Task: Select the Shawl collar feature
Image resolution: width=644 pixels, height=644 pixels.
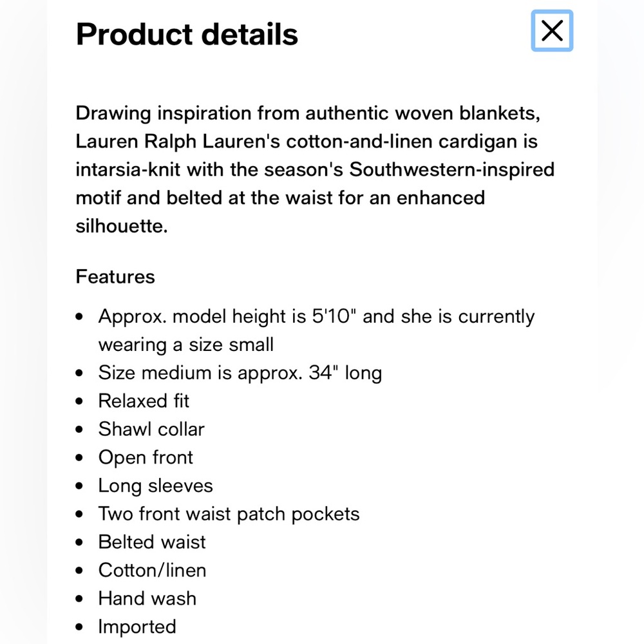Action: [151, 429]
